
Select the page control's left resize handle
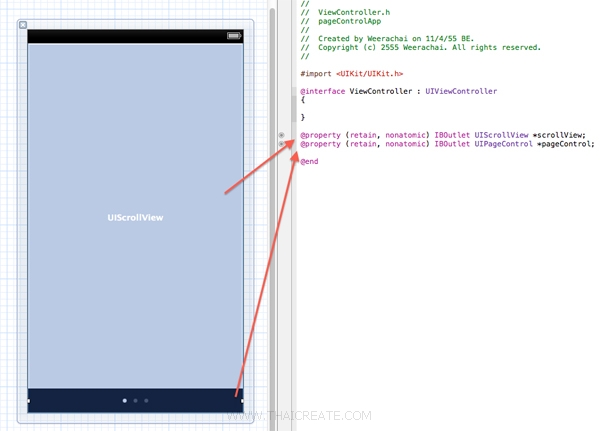tap(29, 401)
